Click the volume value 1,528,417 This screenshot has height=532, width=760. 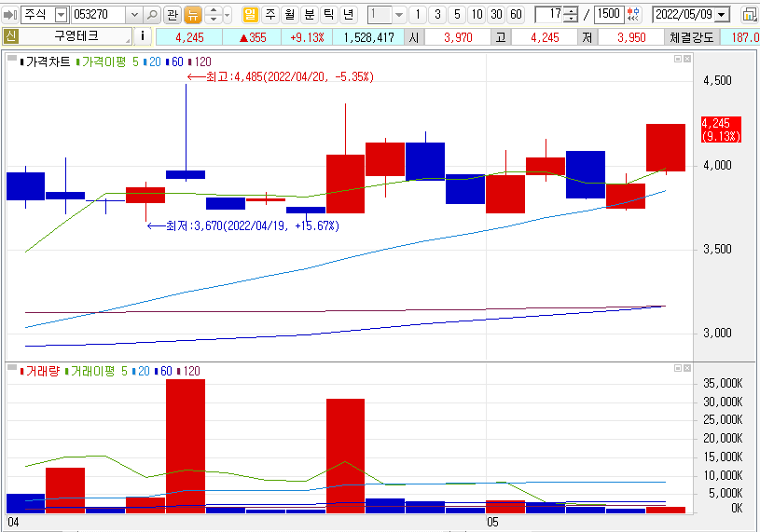click(369, 37)
